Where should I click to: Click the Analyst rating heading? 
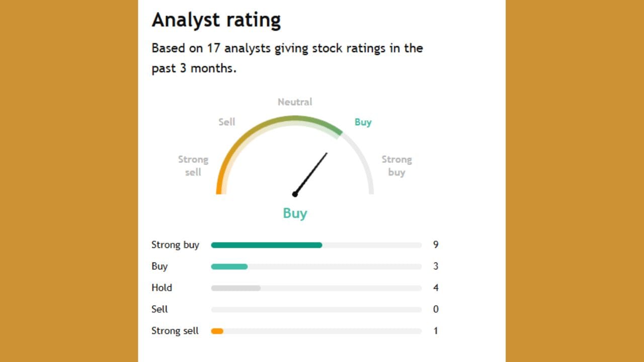tap(216, 20)
